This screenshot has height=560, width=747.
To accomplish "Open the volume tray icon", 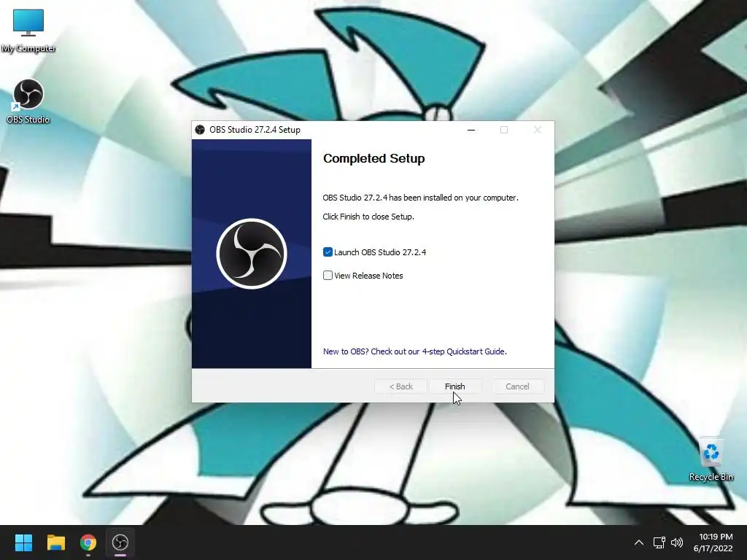I will pos(676,542).
